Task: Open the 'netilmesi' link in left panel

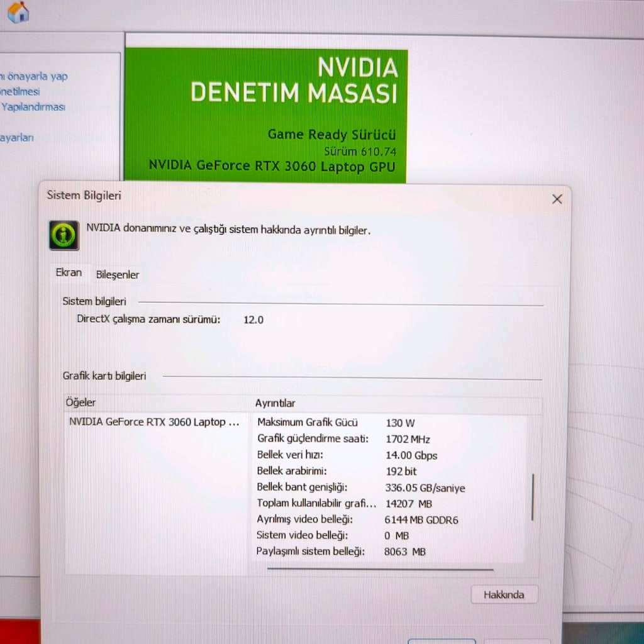Action: pos(20,92)
